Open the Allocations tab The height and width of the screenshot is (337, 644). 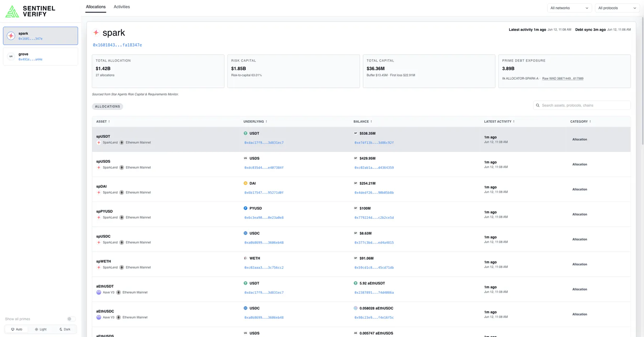click(x=96, y=7)
